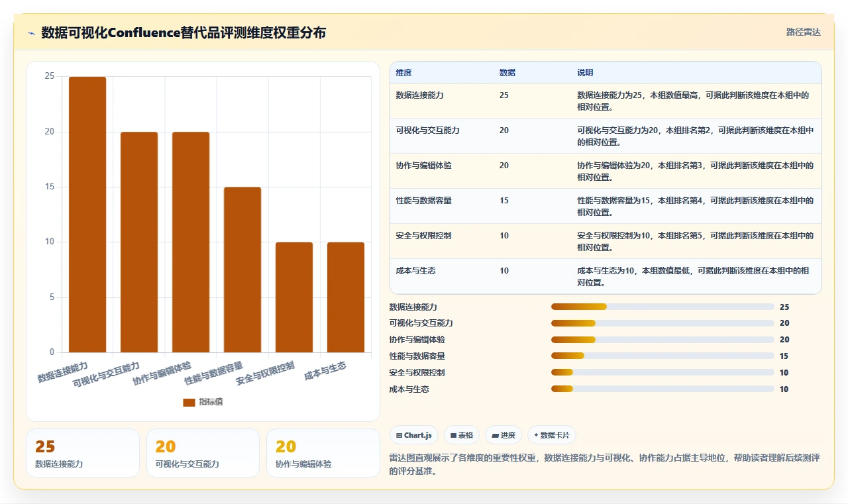The height and width of the screenshot is (504, 848).
Task: Click the 安全与权限控制 bar in chart
Action: click(x=294, y=297)
